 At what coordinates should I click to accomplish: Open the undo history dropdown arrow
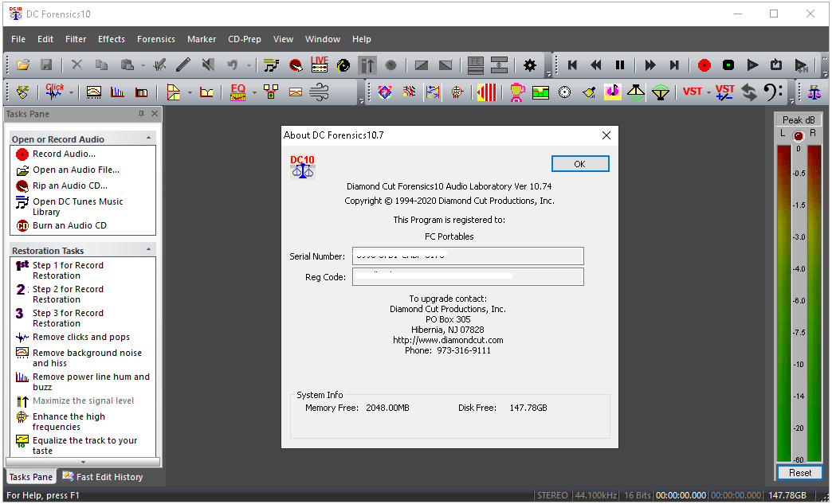click(x=249, y=66)
